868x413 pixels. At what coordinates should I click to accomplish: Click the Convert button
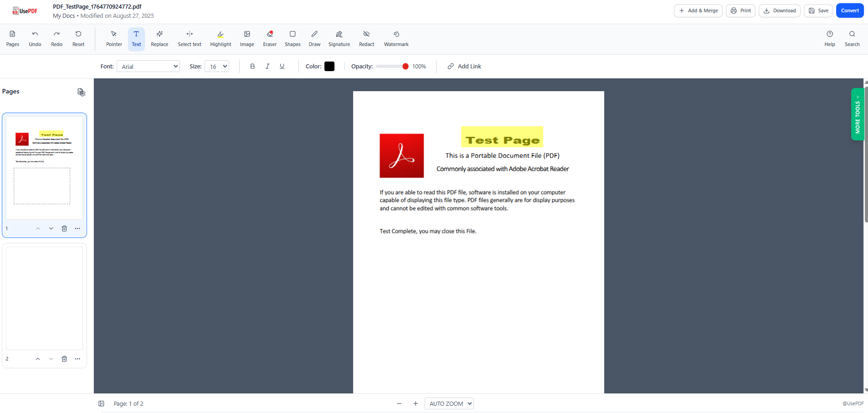pyautogui.click(x=849, y=10)
